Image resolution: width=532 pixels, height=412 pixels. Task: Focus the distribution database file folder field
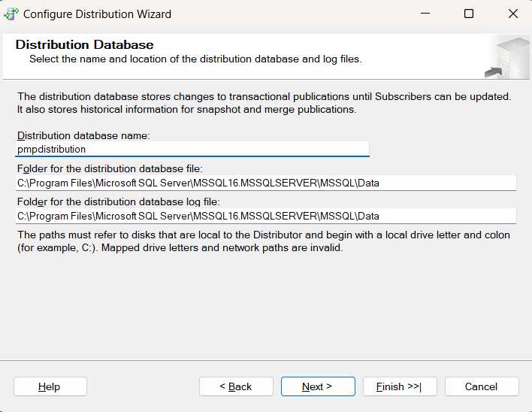(266, 183)
